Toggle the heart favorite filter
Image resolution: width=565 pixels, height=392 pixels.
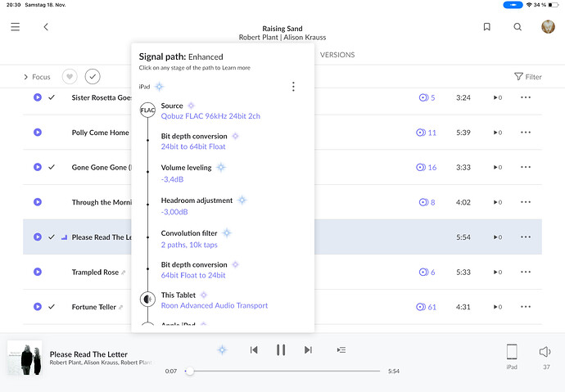tap(70, 77)
